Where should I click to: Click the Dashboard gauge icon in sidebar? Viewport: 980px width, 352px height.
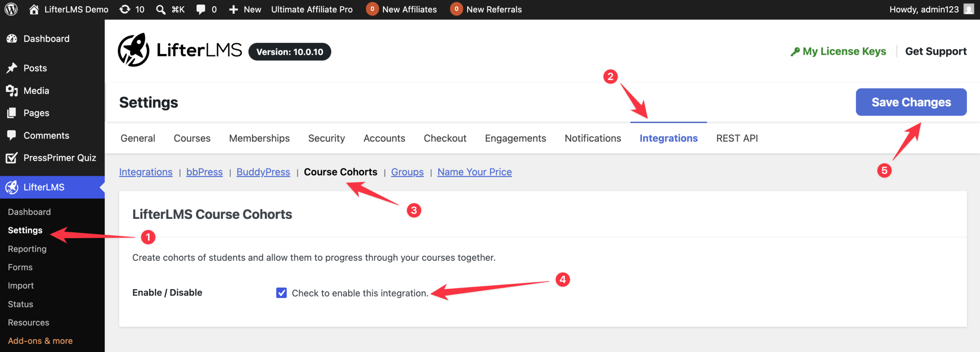click(x=12, y=39)
